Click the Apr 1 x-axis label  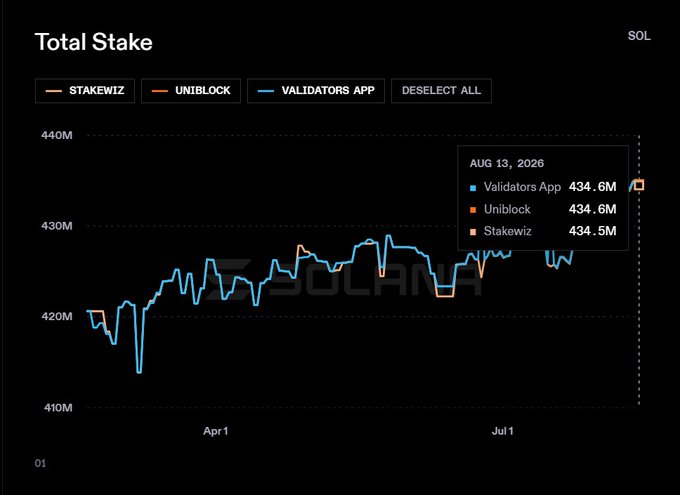point(216,431)
